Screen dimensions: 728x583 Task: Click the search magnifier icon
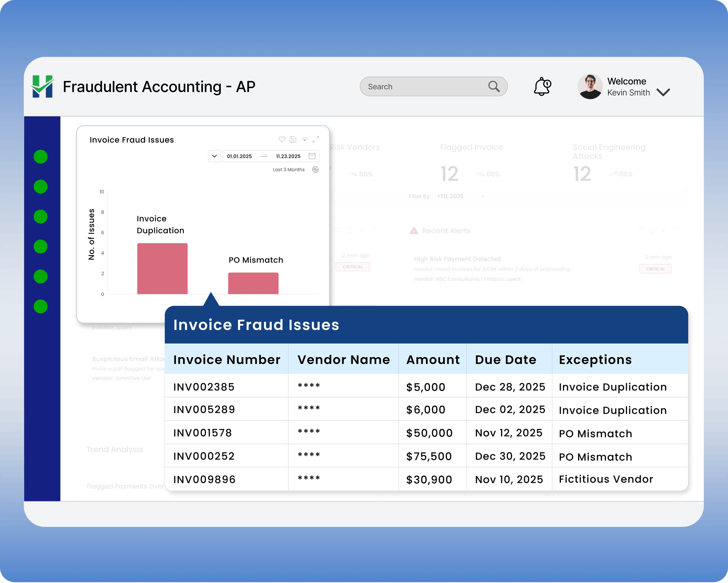pyautogui.click(x=494, y=87)
